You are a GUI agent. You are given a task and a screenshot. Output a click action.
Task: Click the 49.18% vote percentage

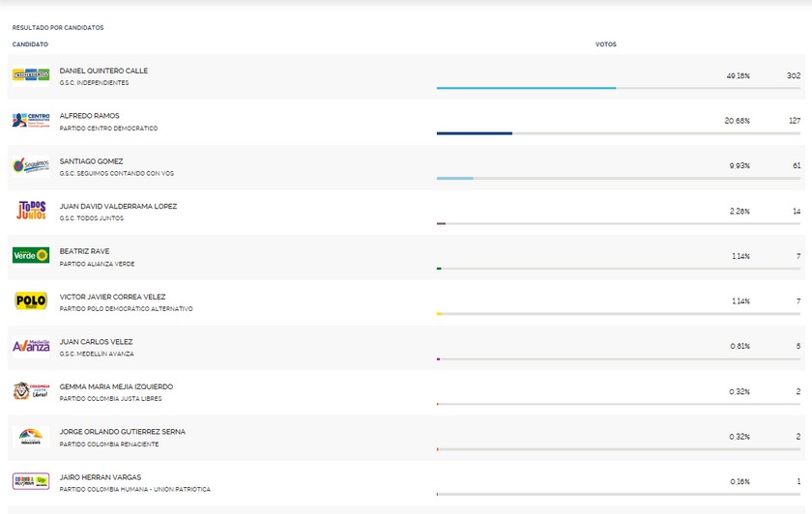click(738, 74)
